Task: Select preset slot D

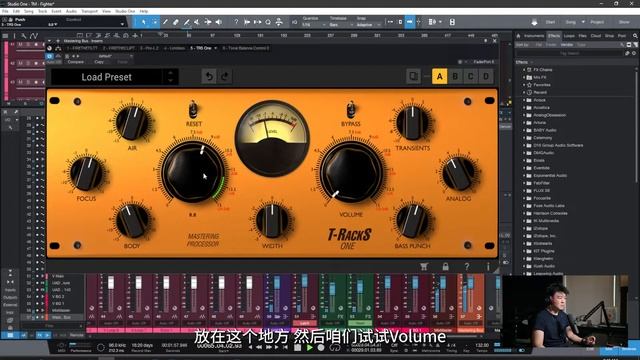Action: (x=486, y=76)
